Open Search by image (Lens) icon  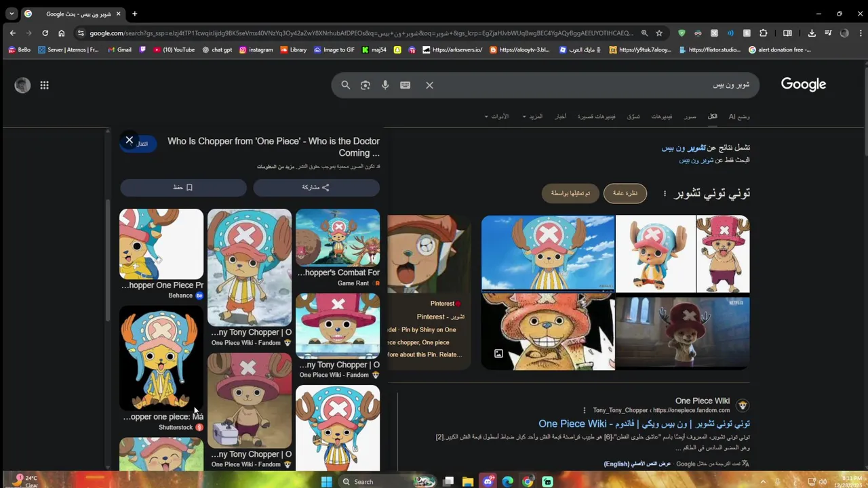(x=366, y=85)
